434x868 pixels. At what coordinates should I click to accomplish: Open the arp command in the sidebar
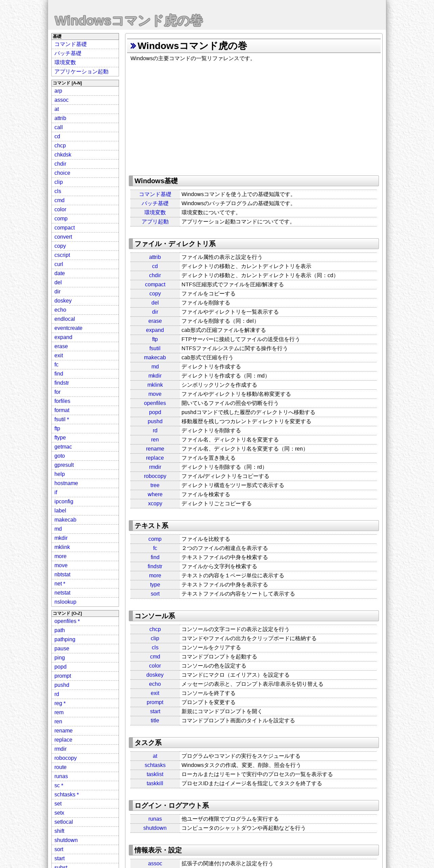coord(58,91)
